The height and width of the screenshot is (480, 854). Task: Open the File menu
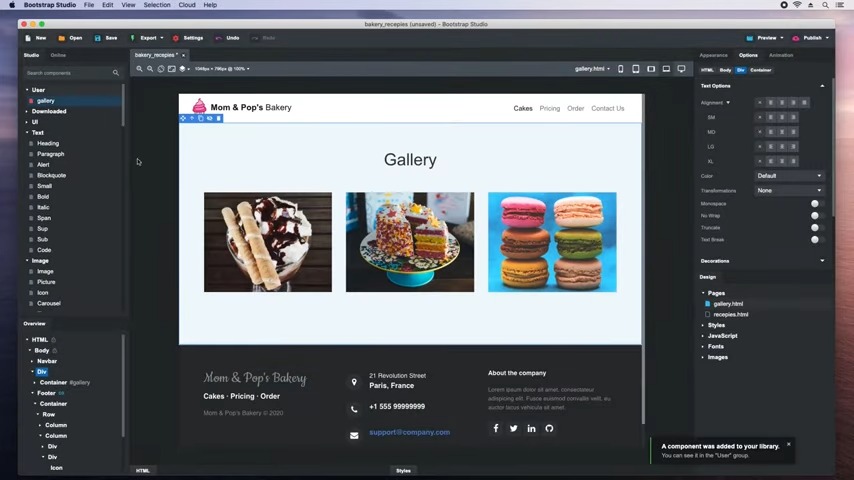coord(89,5)
